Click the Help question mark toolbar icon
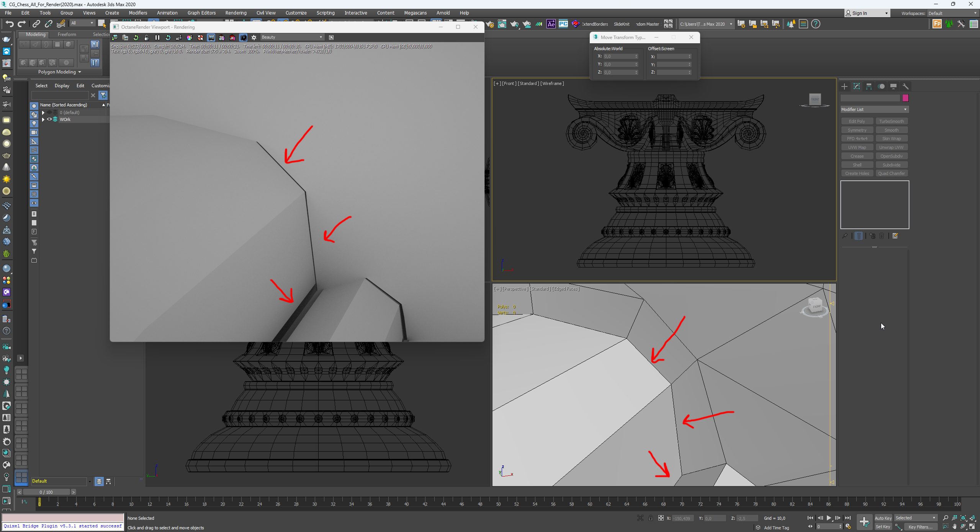The image size is (980, 532). [x=816, y=24]
